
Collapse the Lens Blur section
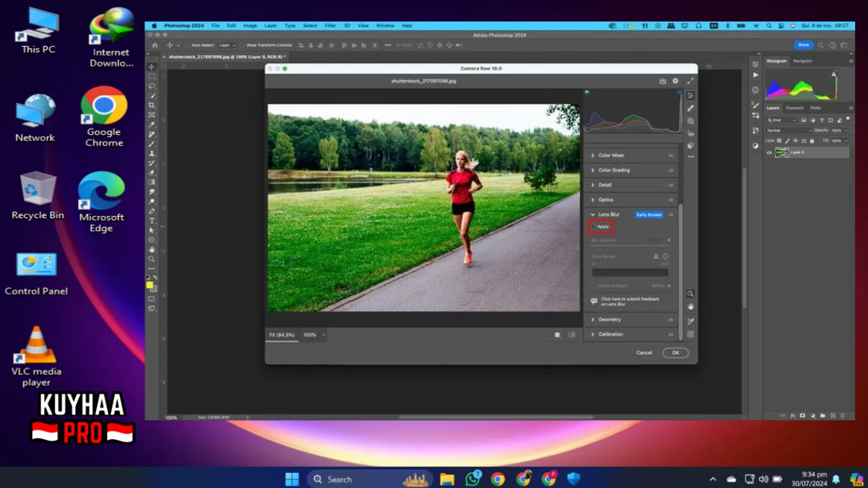(x=593, y=215)
